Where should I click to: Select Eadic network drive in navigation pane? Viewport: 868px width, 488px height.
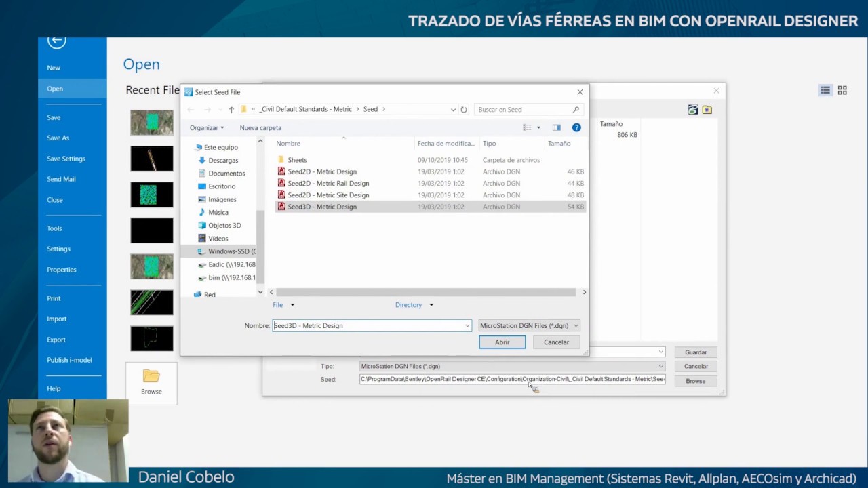[226, 264]
